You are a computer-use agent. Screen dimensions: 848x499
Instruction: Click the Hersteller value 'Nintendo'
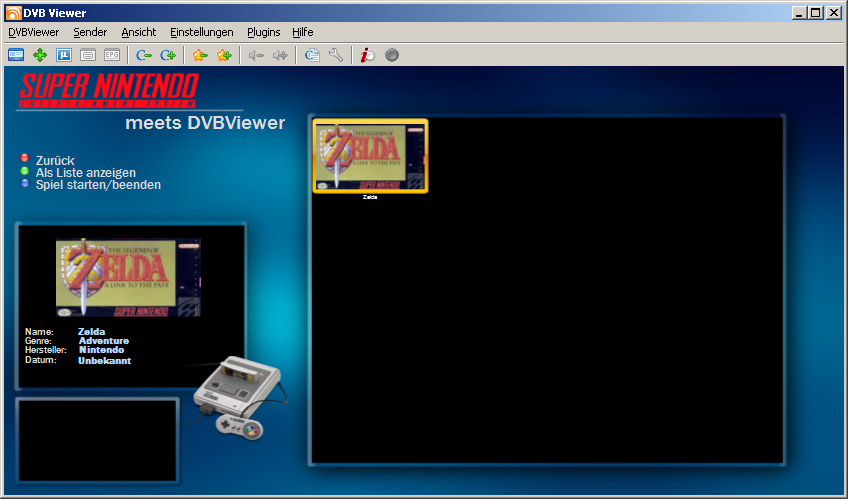[102, 350]
